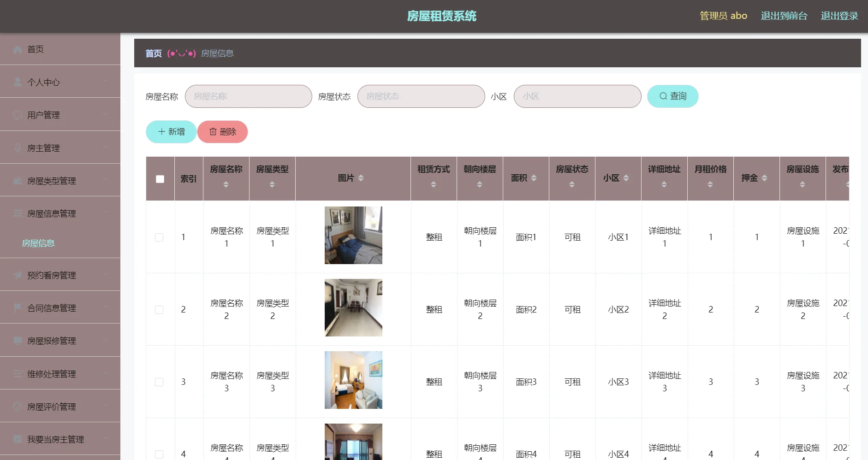Click the 个人中心 person icon
Screen dimensions: 868x460
[17, 82]
